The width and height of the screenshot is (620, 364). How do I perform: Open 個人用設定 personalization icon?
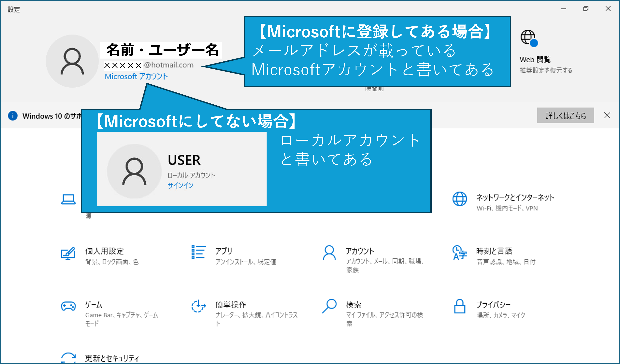68,253
